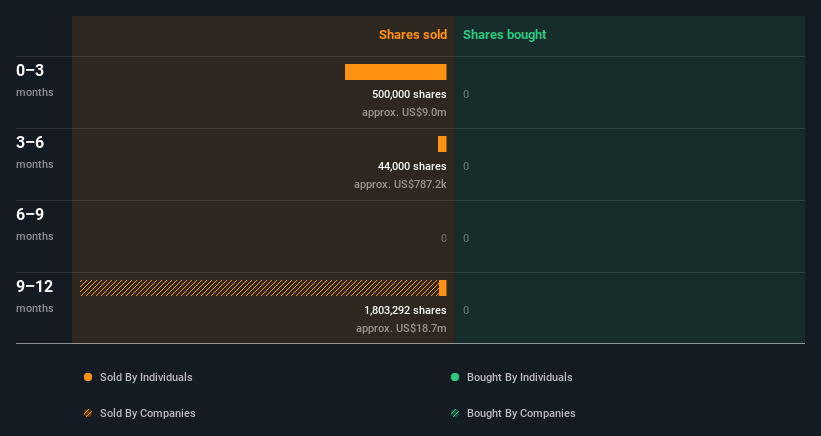Select the approx. US$9.0m text
Image resolution: width=821 pixels, height=436 pixels.
pyautogui.click(x=404, y=112)
